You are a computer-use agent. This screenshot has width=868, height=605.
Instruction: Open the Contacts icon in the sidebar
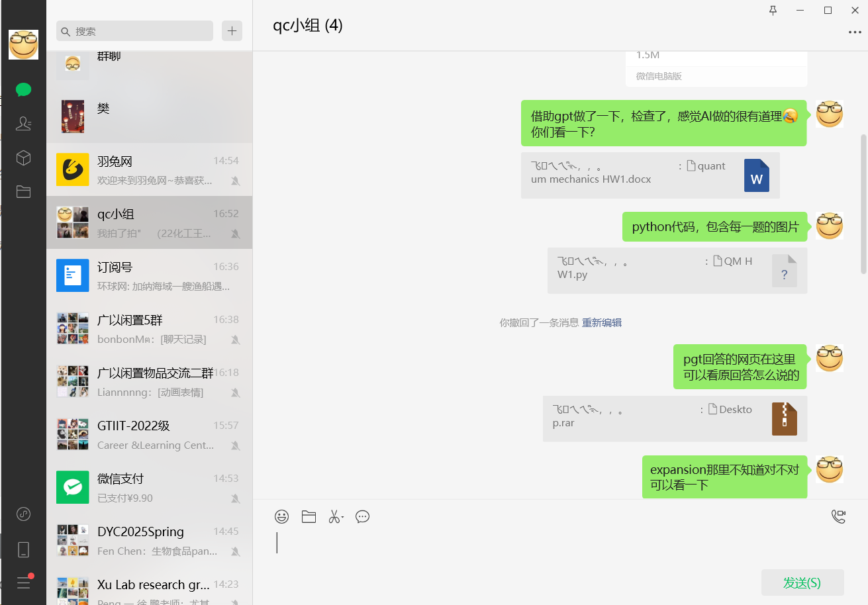24,123
